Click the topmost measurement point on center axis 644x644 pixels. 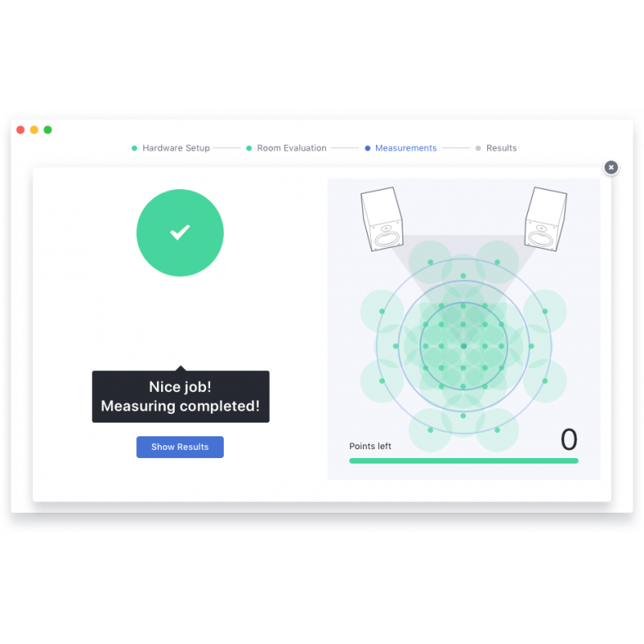(464, 276)
